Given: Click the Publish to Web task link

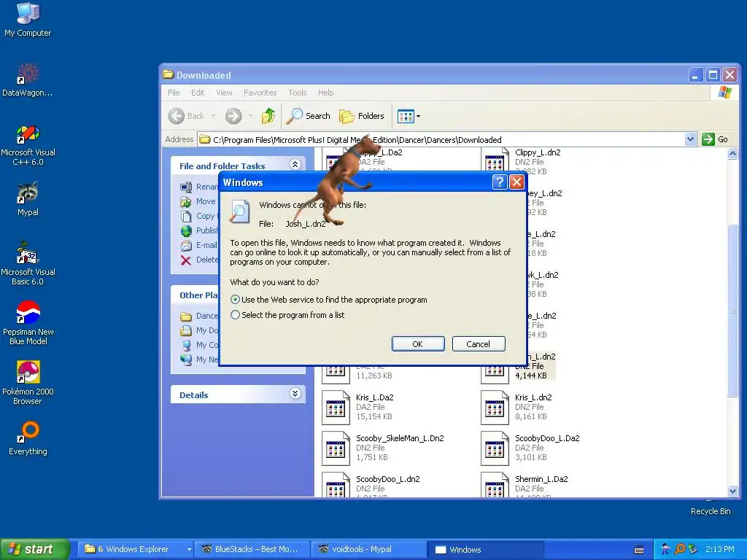Looking at the screenshot, I should [x=200, y=230].
